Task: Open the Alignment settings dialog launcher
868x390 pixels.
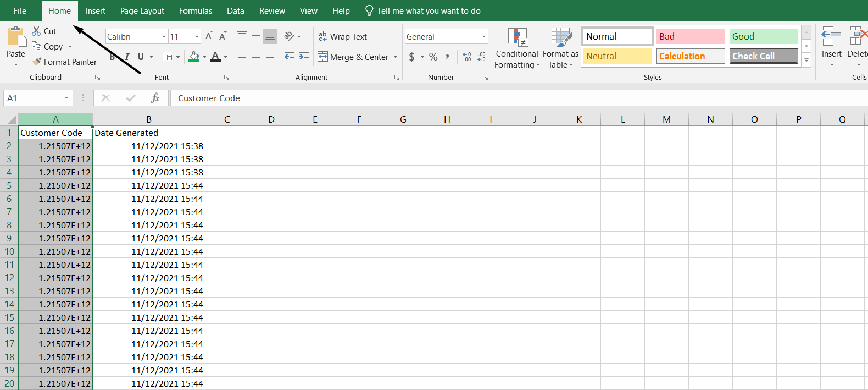Action: coord(397,78)
